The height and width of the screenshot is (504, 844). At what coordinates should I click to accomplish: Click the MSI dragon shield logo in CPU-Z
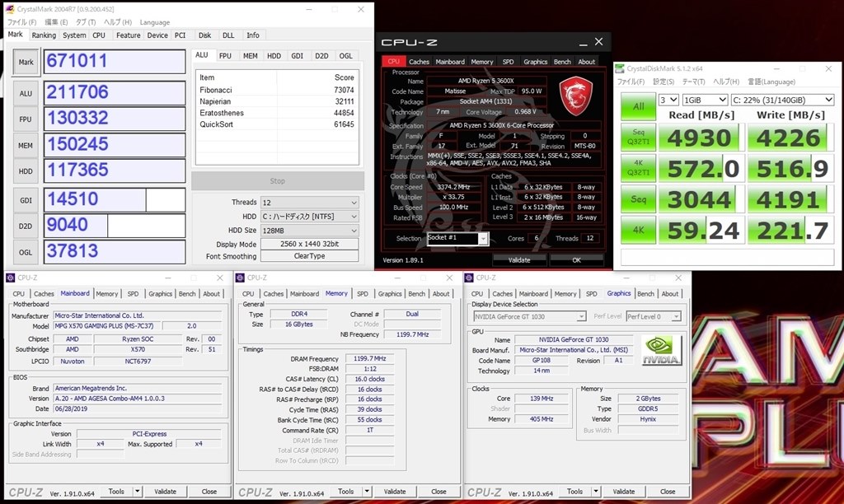(576, 96)
